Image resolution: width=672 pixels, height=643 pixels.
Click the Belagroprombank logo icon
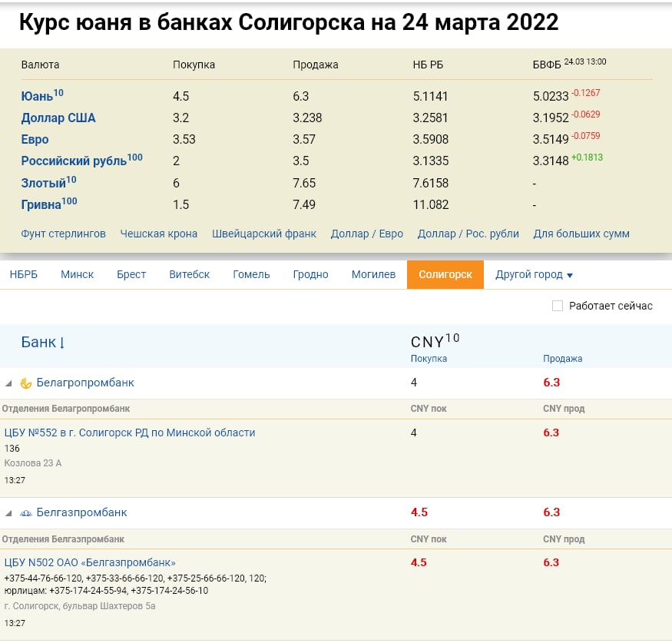tap(25, 383)
